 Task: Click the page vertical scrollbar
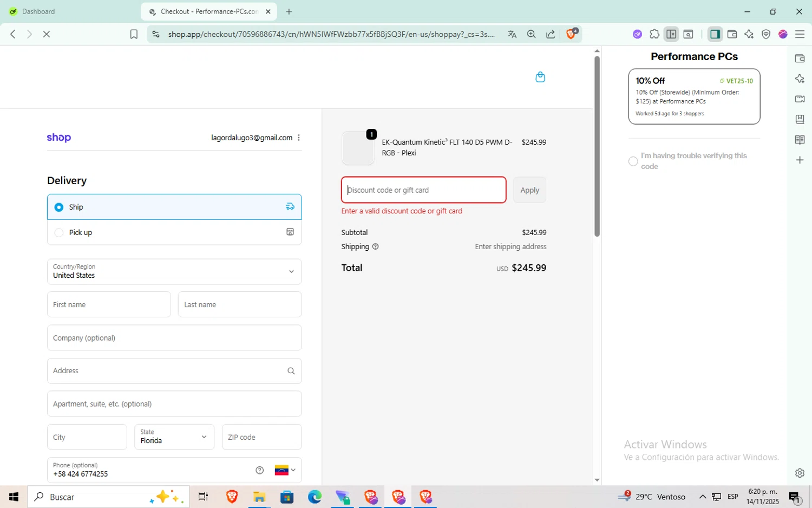pos(597,146)
